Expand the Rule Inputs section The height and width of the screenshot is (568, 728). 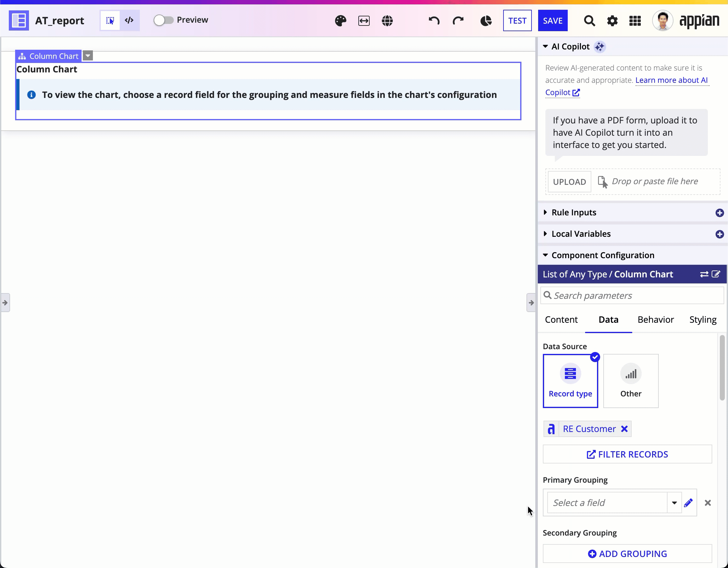pyautogui.click(x=545, y=212)
